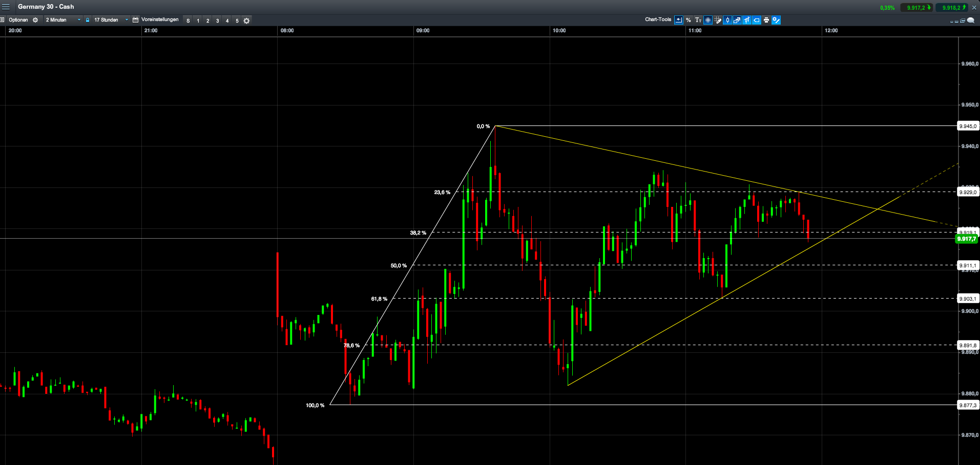Image resolution: width=980 pixels, height=465 pixels.
Task: Click the back-arrow icon in Chart-Tools
Action: [678, 20]
